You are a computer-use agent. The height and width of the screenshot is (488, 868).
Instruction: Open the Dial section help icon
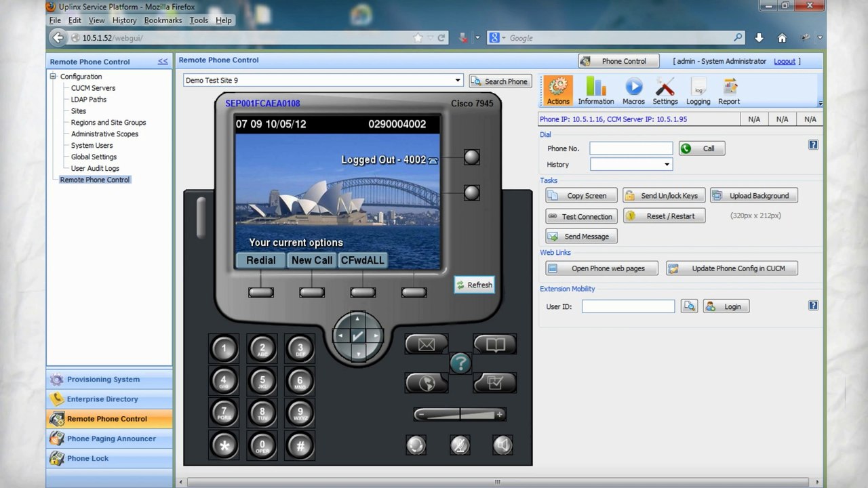point(814,145)
